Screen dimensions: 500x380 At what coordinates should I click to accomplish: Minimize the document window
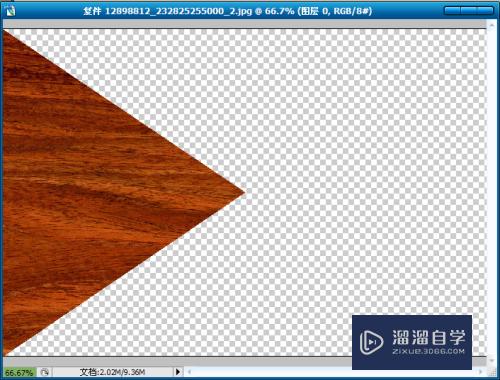[x=452, y=11]
